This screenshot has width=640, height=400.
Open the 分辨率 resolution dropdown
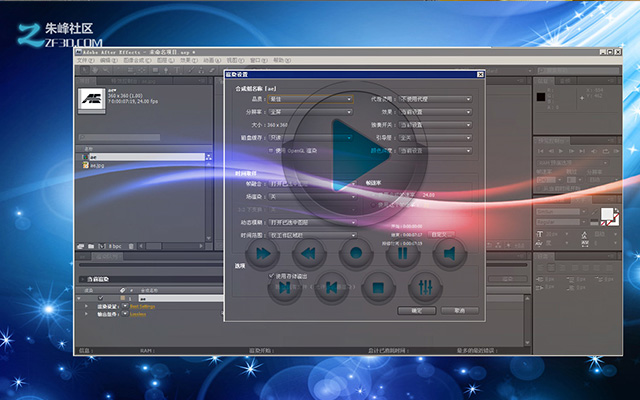click(x=310, y=112)
